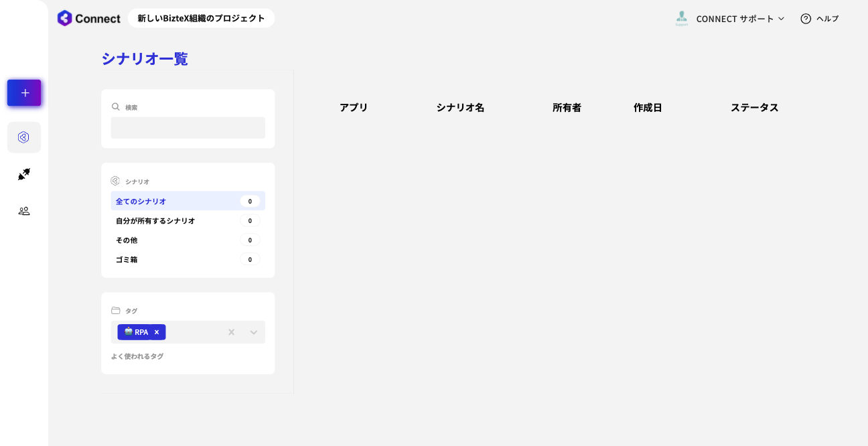Click the ステータス column header
Image resolution: width=868 pixels, height=446 pixels.
pos(755,108)
